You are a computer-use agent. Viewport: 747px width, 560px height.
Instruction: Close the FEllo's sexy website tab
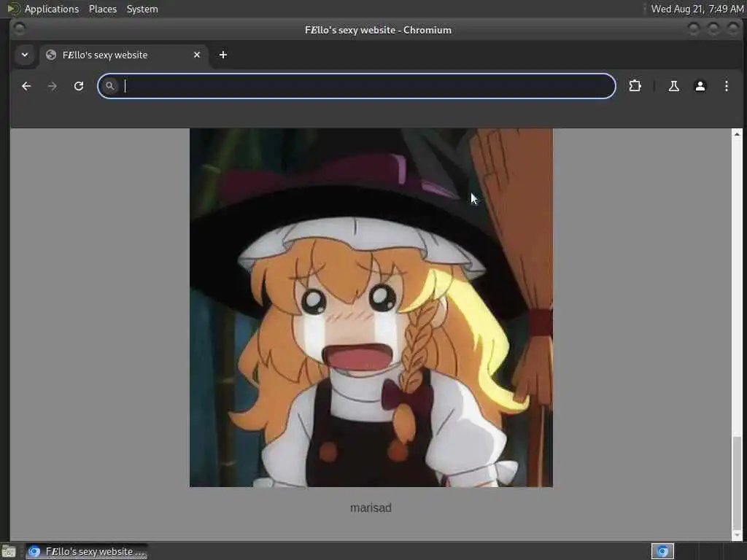pos(197,55)
